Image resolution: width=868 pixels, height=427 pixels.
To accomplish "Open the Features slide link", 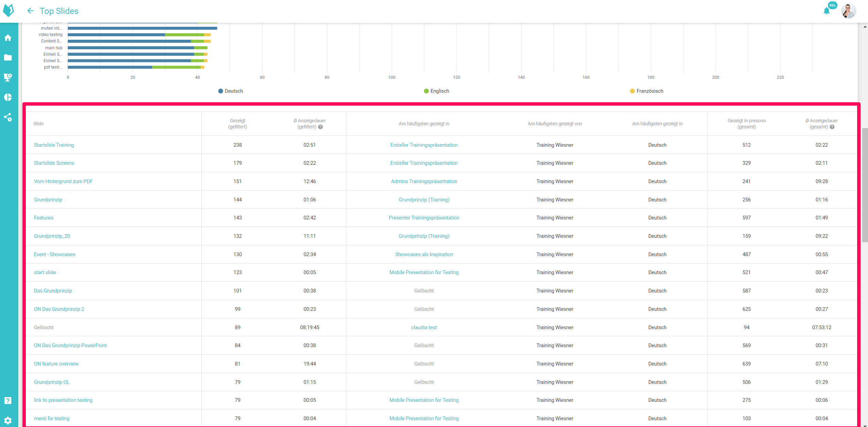I will click(44, 218).
